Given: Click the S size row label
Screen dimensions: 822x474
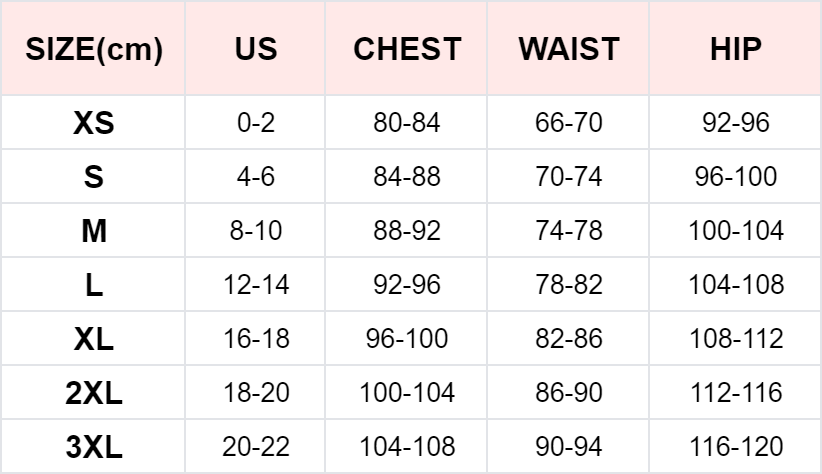Looking at the screenshot, I should click(x=94, y=177).
